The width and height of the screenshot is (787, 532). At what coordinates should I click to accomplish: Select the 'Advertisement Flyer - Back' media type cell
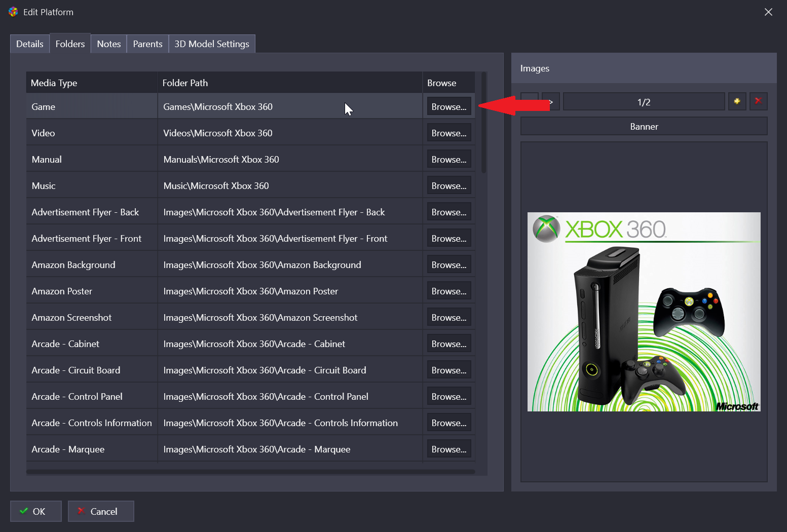pos(92,212)
